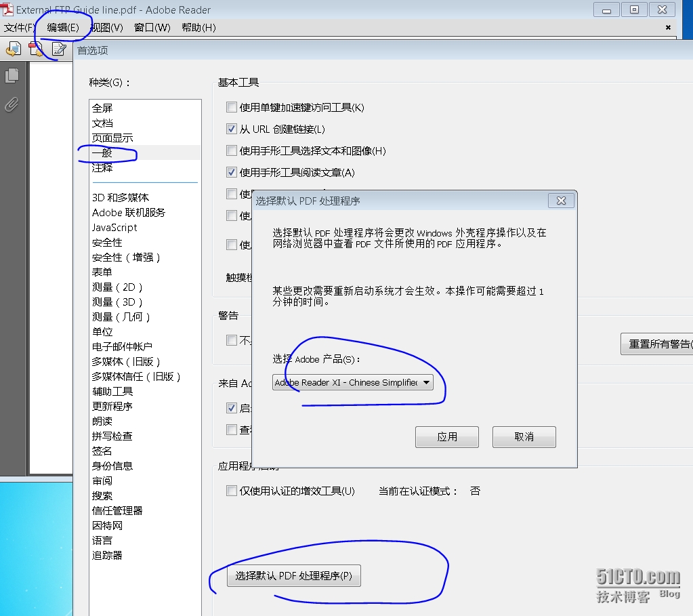Select 更新程序 category
The height and width of the screenshot is (616, 693).
(112, 407)
